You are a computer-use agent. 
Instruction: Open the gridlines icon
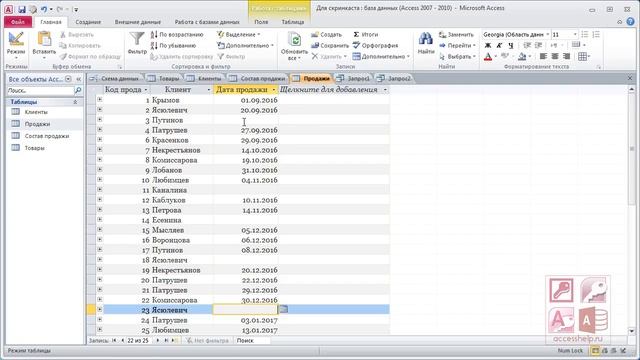point(582,56)
